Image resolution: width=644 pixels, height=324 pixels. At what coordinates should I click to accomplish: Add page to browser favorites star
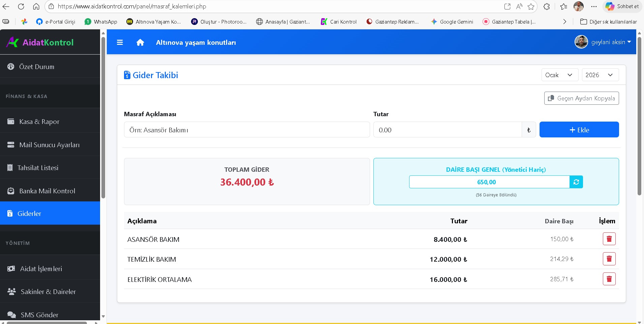pos(531,6)
